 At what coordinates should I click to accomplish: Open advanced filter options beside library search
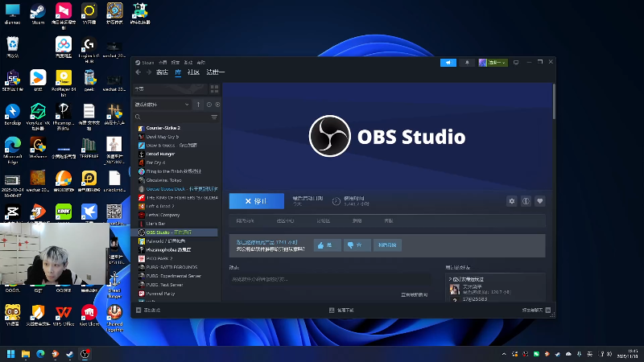[214, 117]
